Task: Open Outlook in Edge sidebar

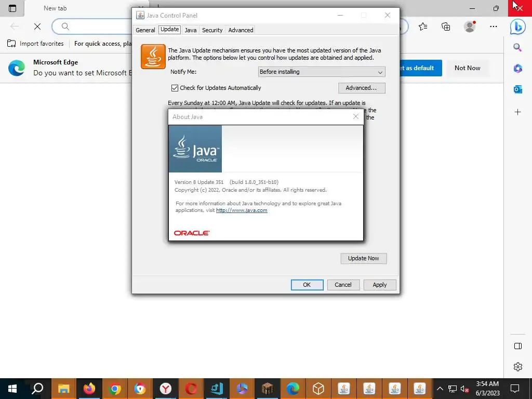Action: (518, 89)
